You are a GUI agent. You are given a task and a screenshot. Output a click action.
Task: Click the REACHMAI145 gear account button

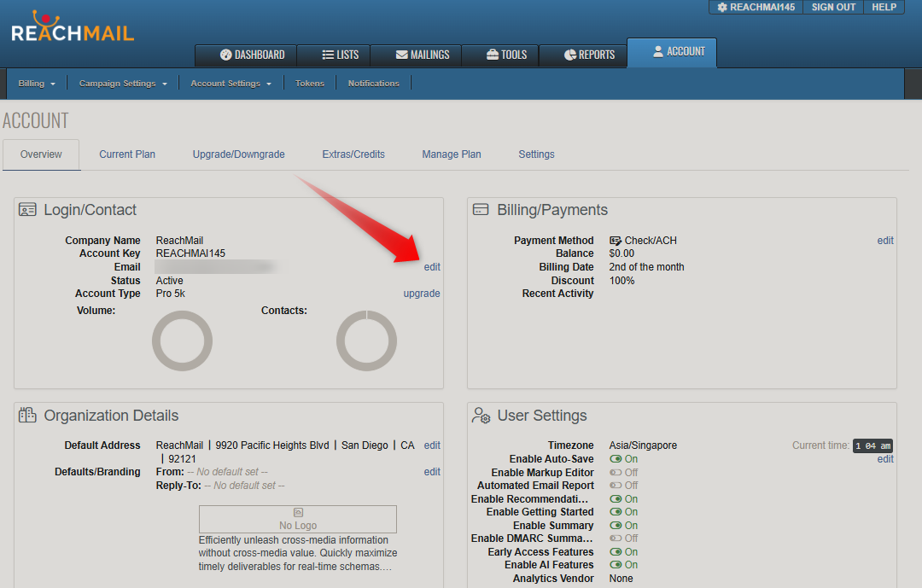pyautogui.click(x=756, y=7)
